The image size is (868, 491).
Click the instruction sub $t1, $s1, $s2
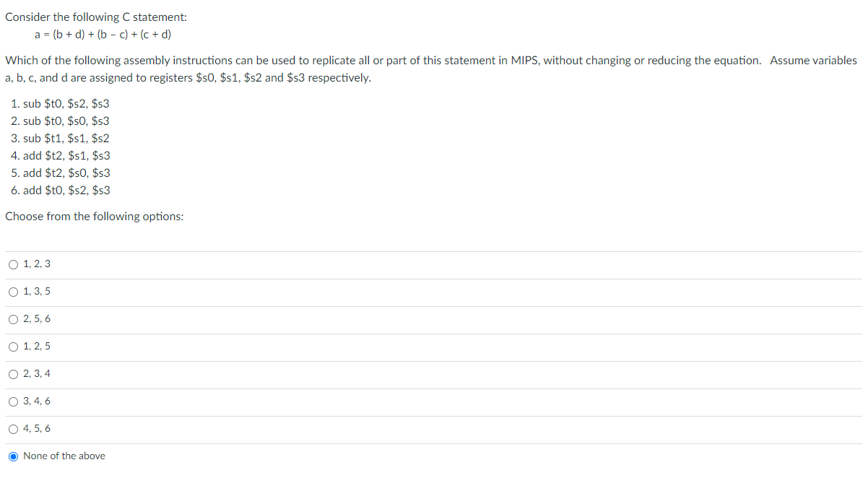tap(61, 138)
